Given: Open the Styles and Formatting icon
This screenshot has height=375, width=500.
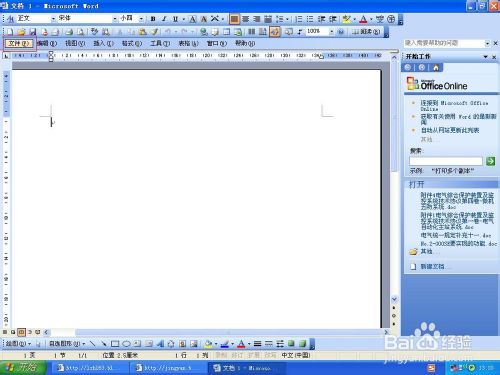Looking at the screenshot, I should [x=10, y=19].
